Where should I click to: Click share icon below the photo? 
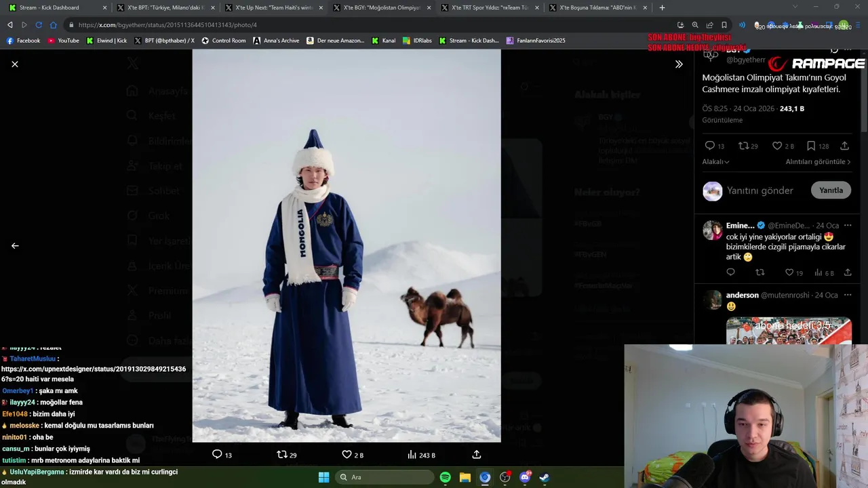tap(477, 454)
